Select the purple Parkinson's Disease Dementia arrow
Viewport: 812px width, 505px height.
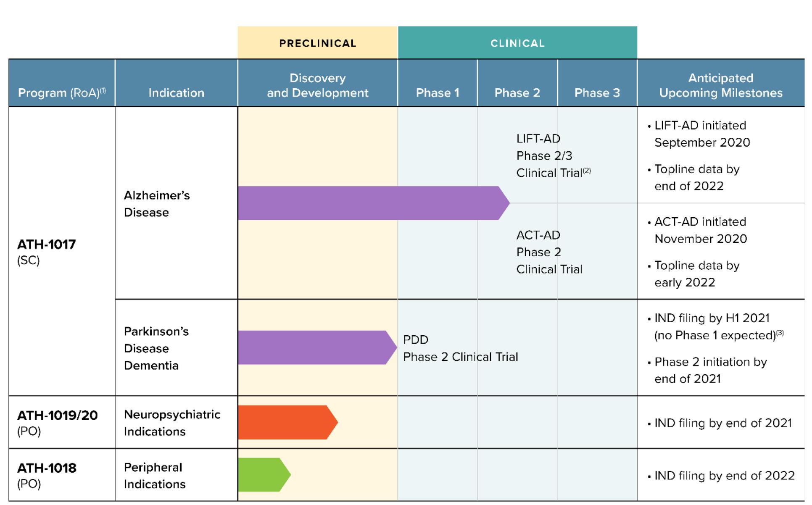[315, 347]
